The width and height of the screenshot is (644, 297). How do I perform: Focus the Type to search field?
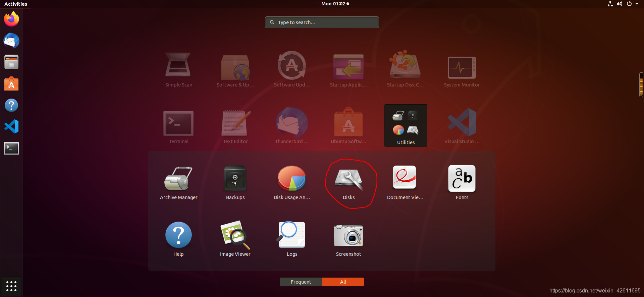[322, 22]
